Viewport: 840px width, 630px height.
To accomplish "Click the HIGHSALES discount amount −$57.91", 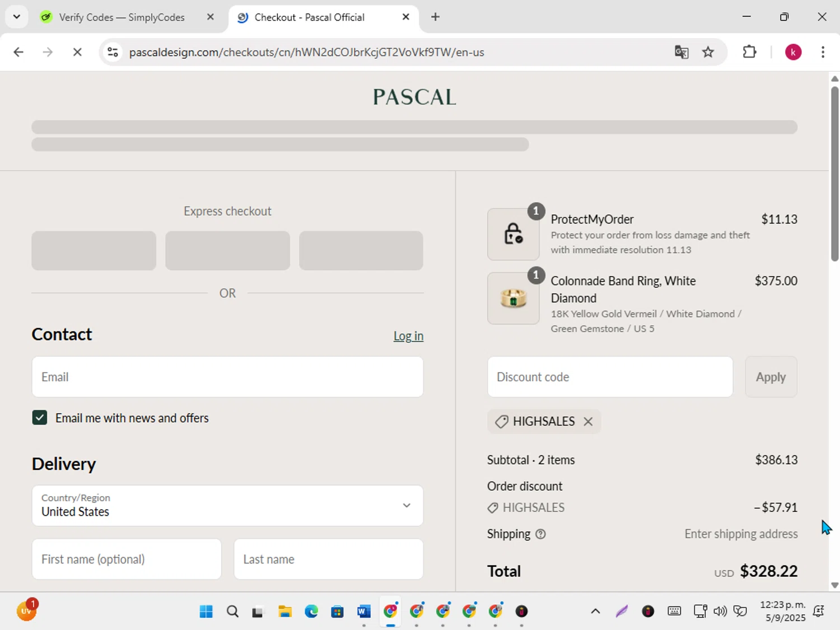I will point(775,507).
